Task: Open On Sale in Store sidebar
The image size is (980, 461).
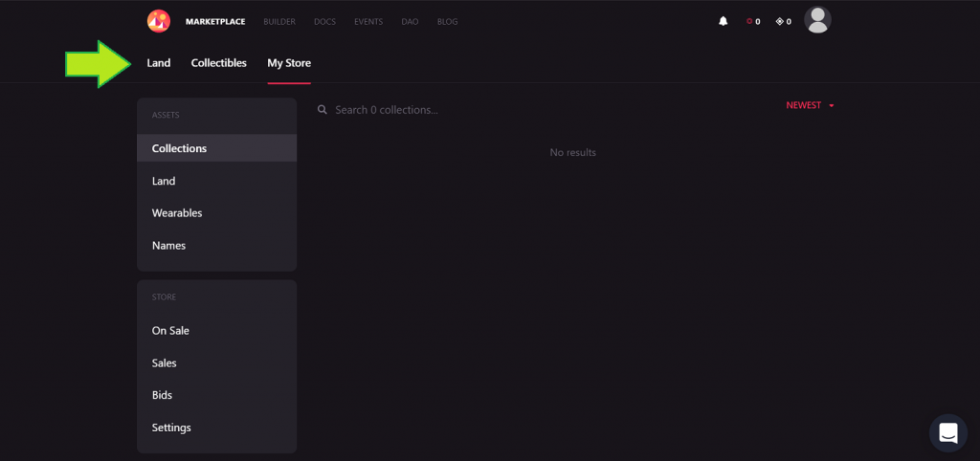Action: pyautogui.click(x=217, y=330)
